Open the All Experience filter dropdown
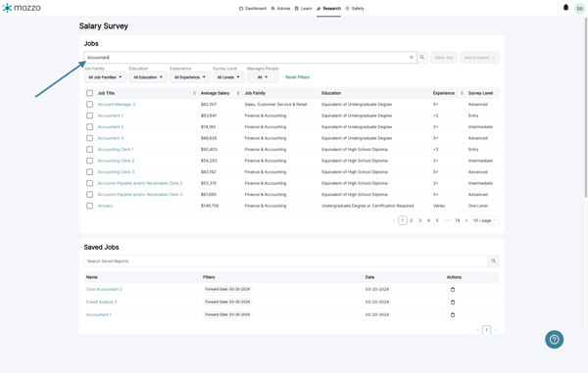Viewport: 588px width, 373px height. pyautogui.click(x=190, y=77)
